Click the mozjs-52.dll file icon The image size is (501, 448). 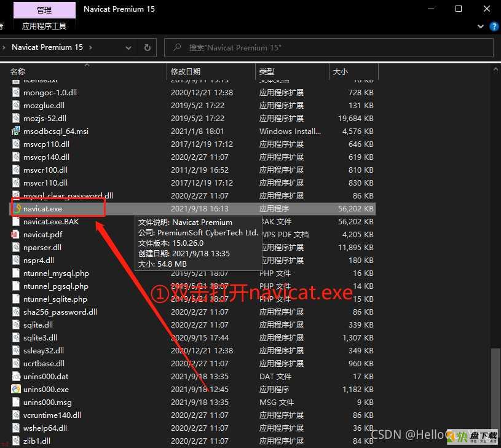15,119
